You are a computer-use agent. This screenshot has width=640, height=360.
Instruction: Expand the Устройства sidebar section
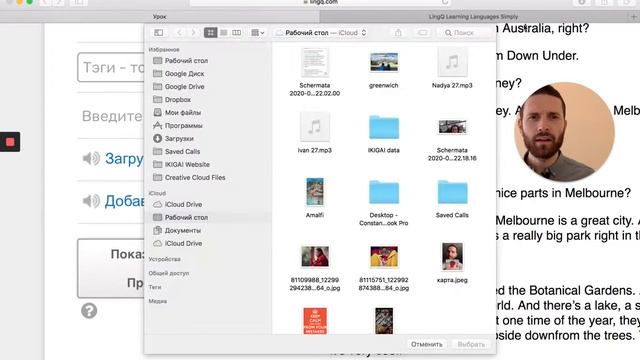click(x=164, y=259)
